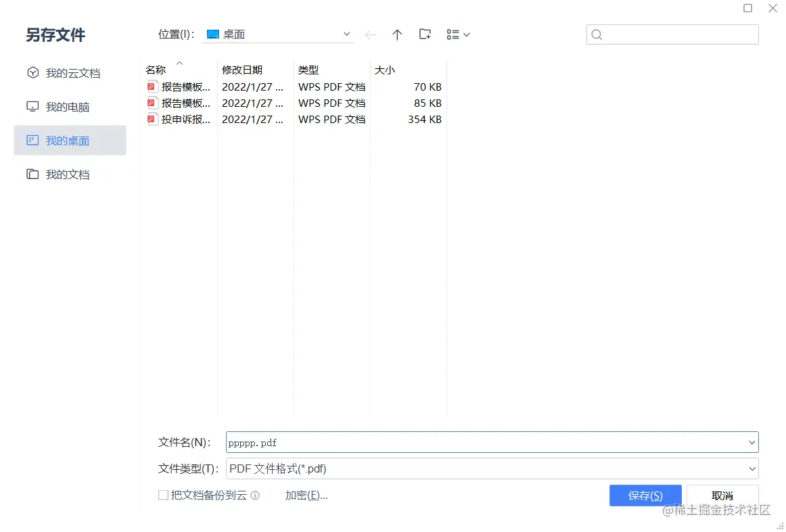Viewport: 786px width, 532px height.
Task: Click inside the ppppp.pdf filename input field
Action: coord(406,442)
